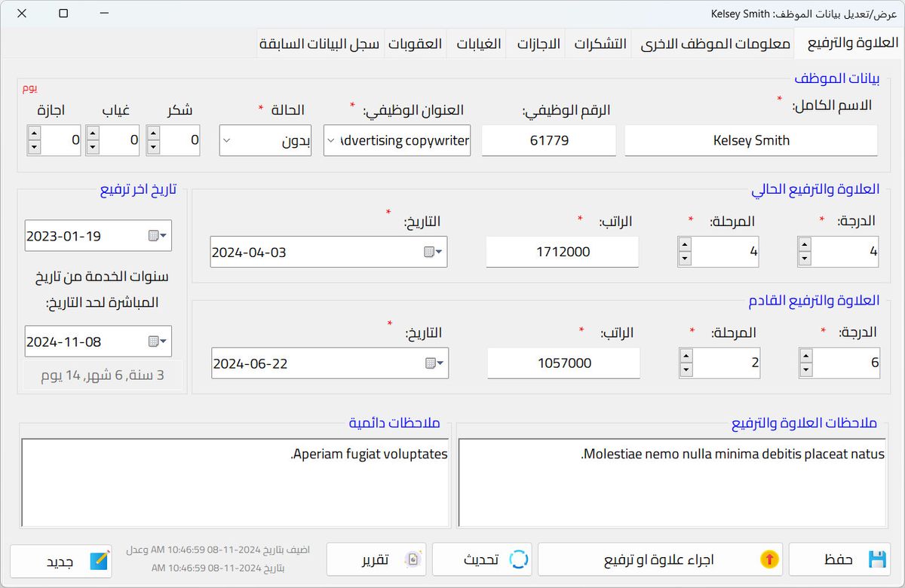
Task: Increase the current الدرجة grade stepper
Action: pos(805,244)
